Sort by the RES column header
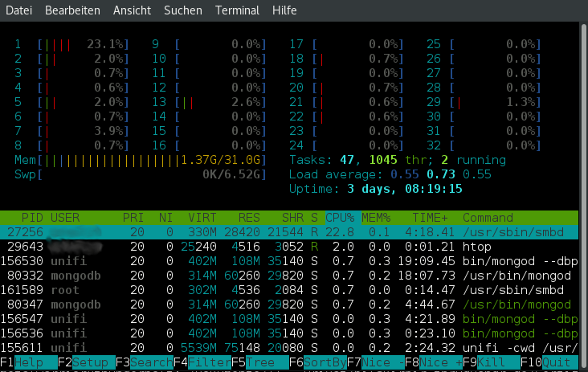This screenshot has width=588, height=372. point(249,218)
